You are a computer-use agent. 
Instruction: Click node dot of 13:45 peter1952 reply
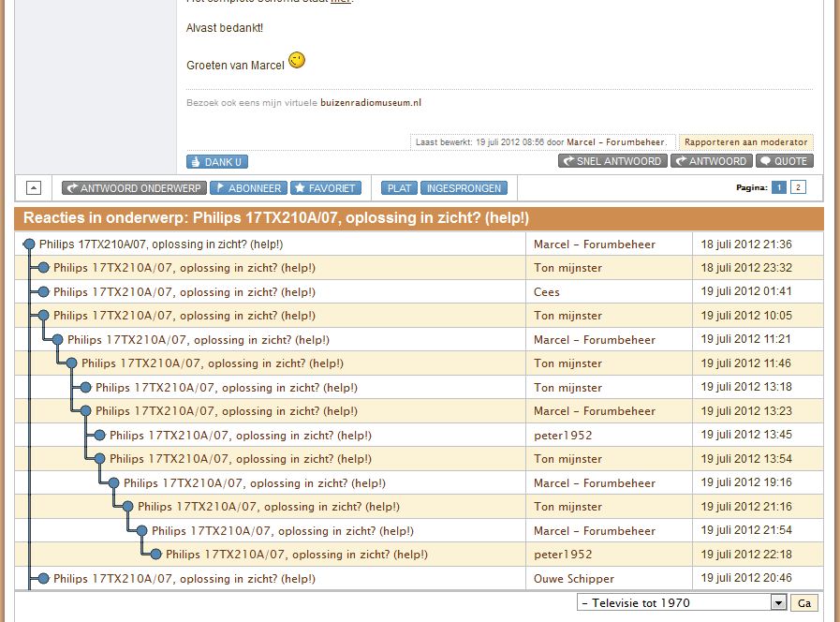[x=99, y=435]
